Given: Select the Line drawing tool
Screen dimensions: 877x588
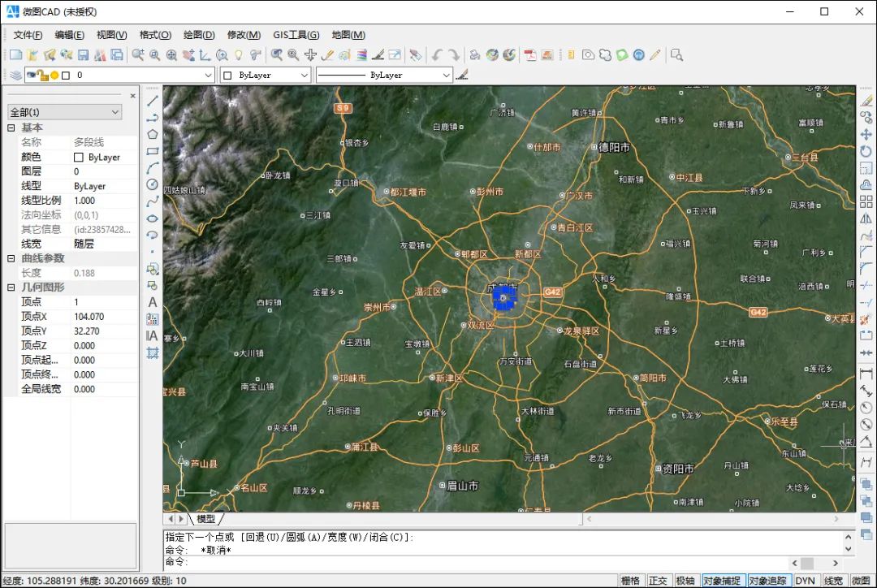Looking at the screenshot, I should click(x=152, y=101).
